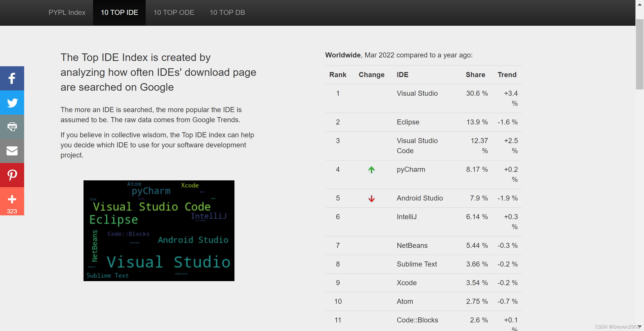Select Atom in the table

pyautogui.click(x=405, y=301)
